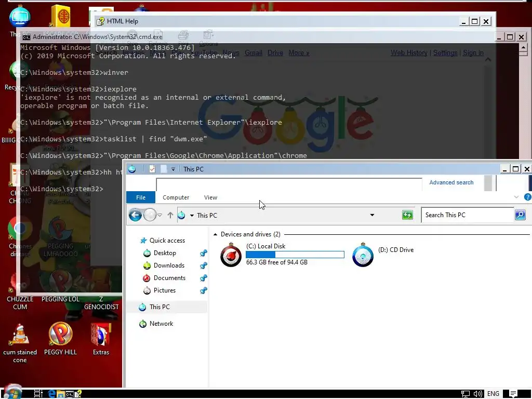Switch to File Explorer on the taskbar
Viewport: 532px width, 399px height.
60,394
